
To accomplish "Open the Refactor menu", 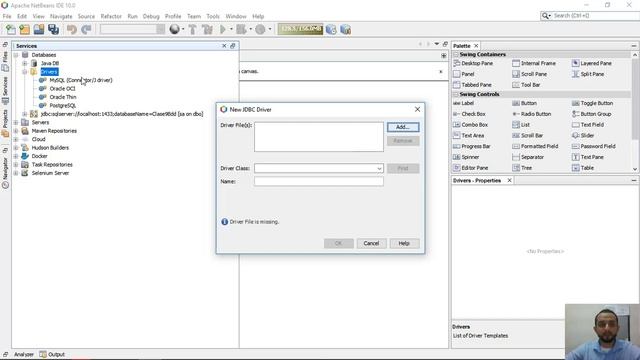I will click(111, 16).
